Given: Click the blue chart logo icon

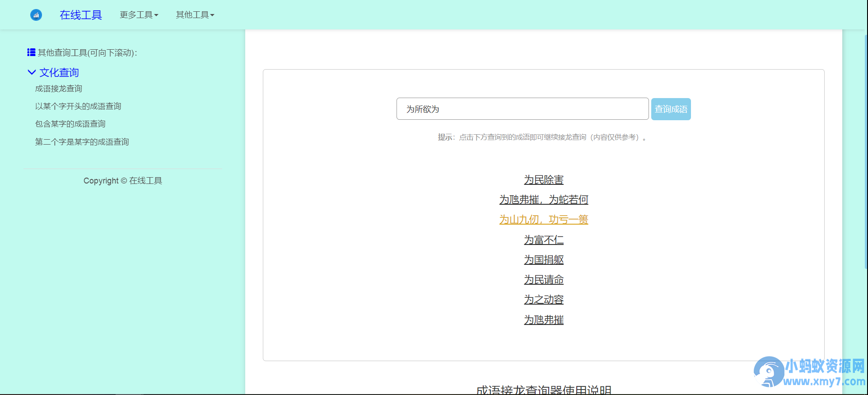Looking at the screenshot, I should 36,15.
